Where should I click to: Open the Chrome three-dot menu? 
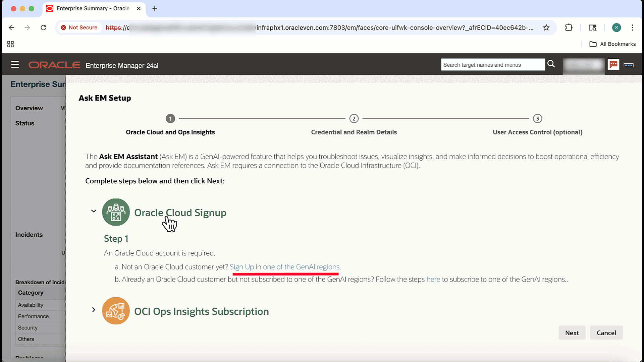point(633,27)
